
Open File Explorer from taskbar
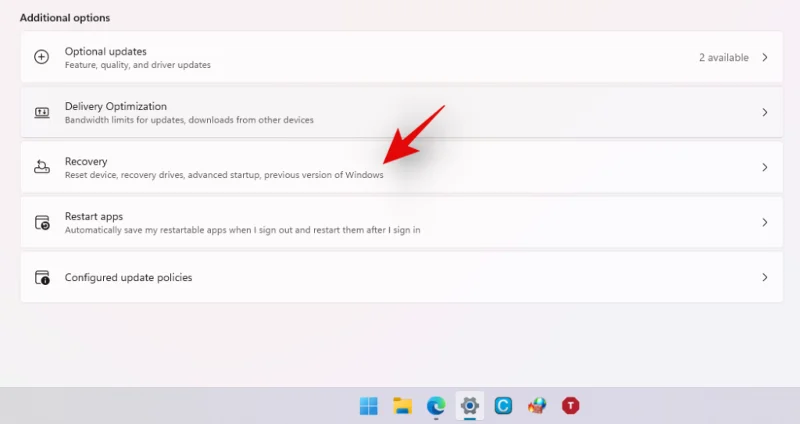(402, 406)
